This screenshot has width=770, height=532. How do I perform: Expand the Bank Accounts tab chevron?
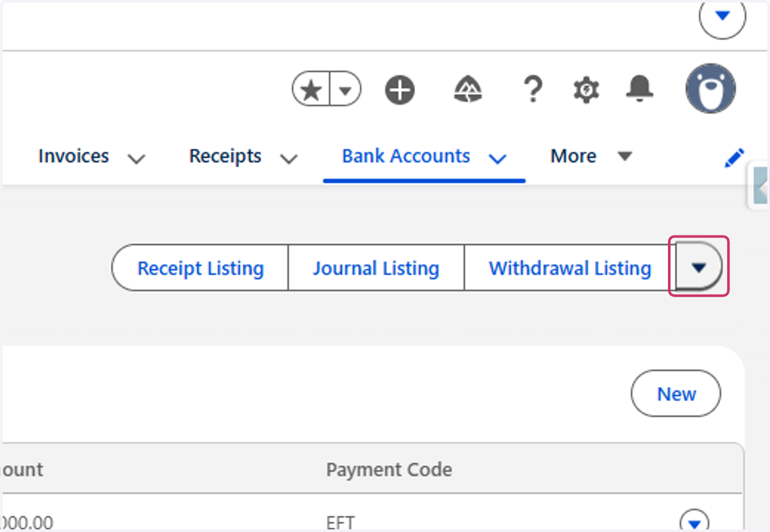point(498,159)
